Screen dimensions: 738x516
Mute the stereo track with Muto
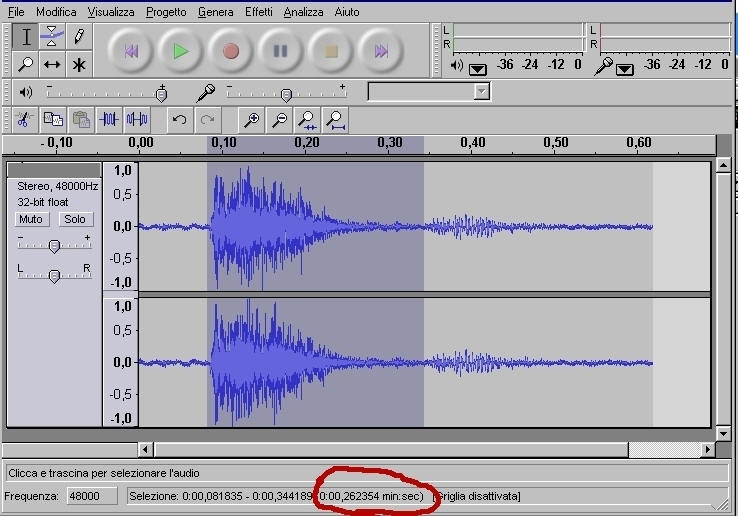[x=31, y=219]
